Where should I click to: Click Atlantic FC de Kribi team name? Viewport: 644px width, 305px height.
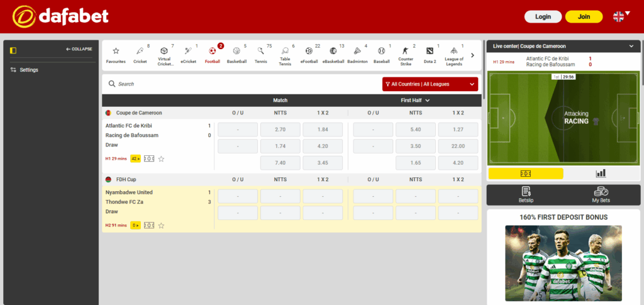tap(129, 126)
